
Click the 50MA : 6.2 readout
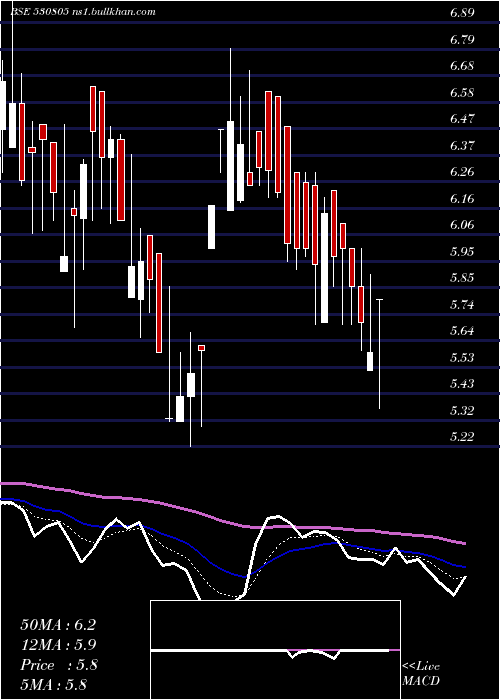point(58,625)
